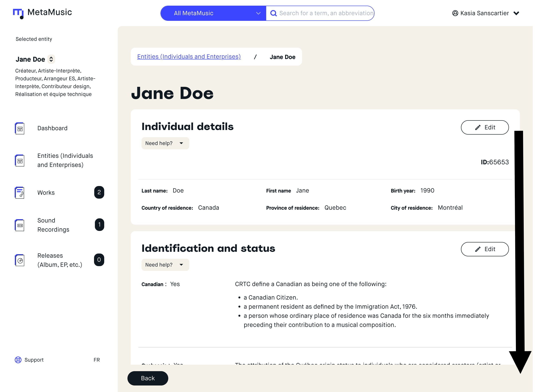
Task: Open the Kasia Sanscartier account menu
Action: click(x=516, y=13)
